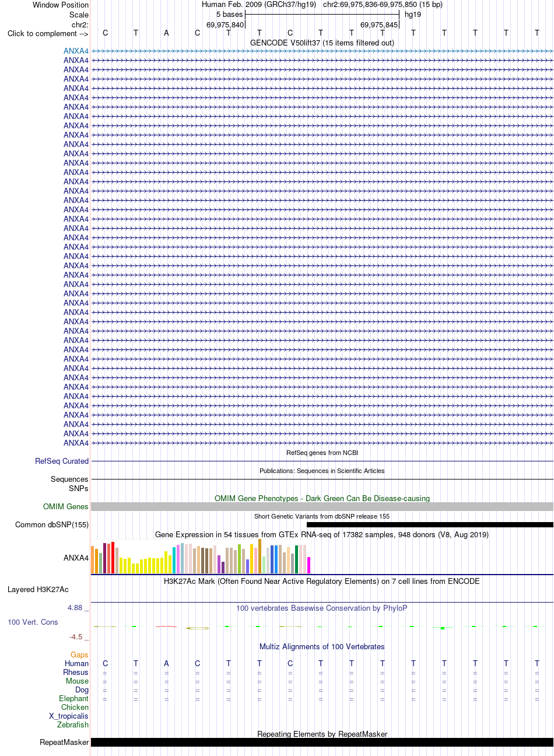This screenshot has width=554, height=756.
Task: Click the 'Rhesus' alignment row label
Action: tap(76, 672)
